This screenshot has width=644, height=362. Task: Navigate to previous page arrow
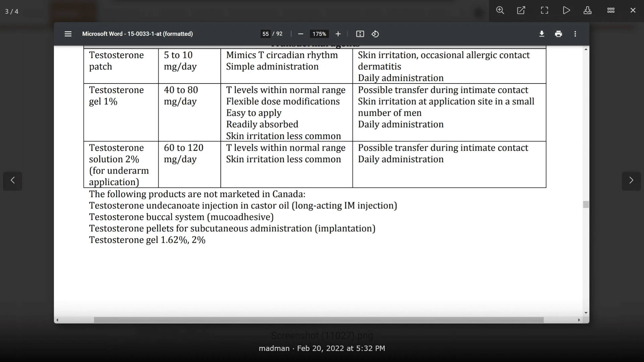pyautogui.click(x=12, y=181)
